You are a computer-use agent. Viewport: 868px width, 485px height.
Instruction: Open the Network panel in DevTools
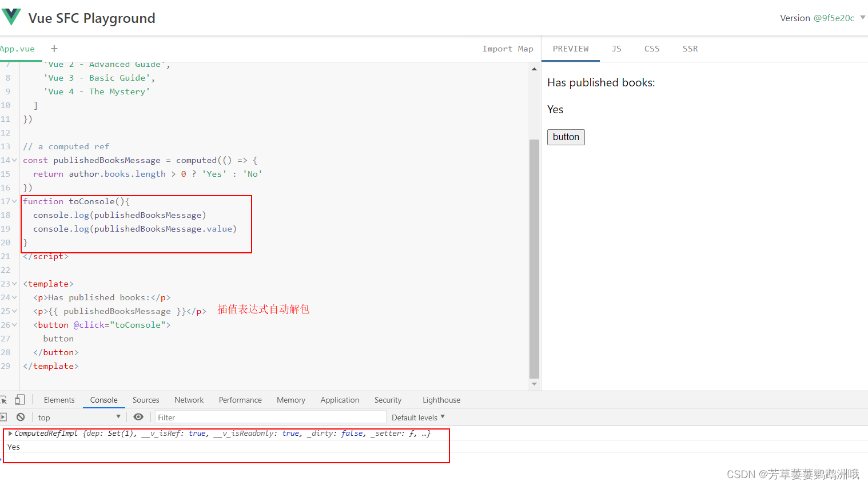[x=189, y=399]
